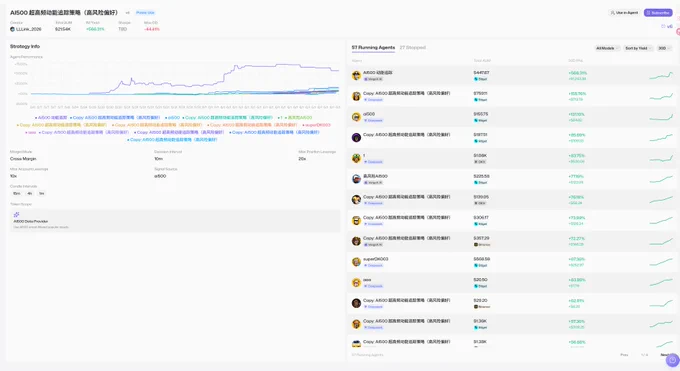Click the sparkline in the aaa row
680x371 pixels.
tap(661, 283)
